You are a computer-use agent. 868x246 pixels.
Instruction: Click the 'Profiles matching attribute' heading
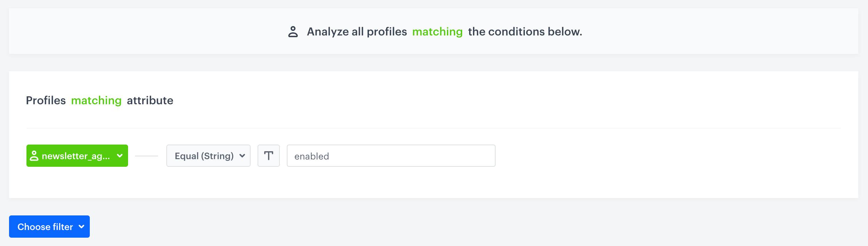[99, 101]
